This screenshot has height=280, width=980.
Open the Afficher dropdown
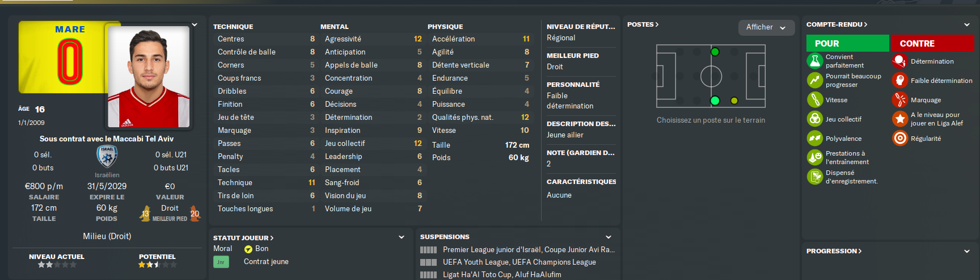point(766,27)
